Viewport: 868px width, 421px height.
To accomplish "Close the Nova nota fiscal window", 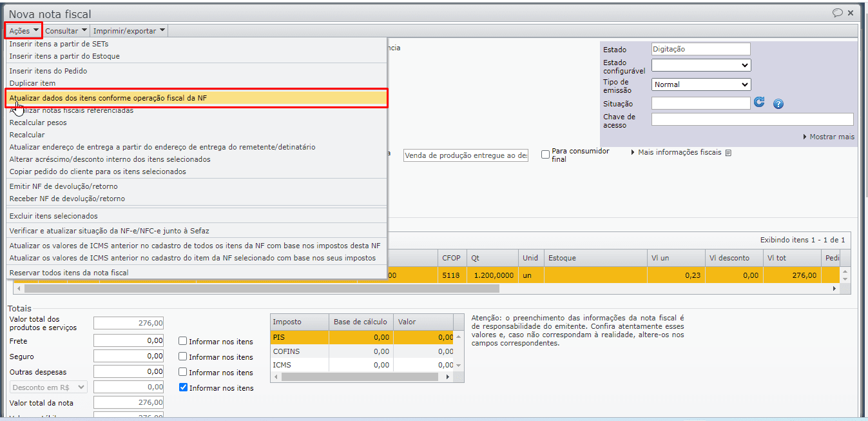I will [851, 13].
